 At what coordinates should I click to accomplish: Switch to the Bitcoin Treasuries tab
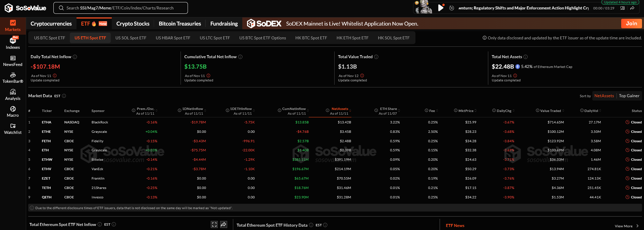(180, 24)
